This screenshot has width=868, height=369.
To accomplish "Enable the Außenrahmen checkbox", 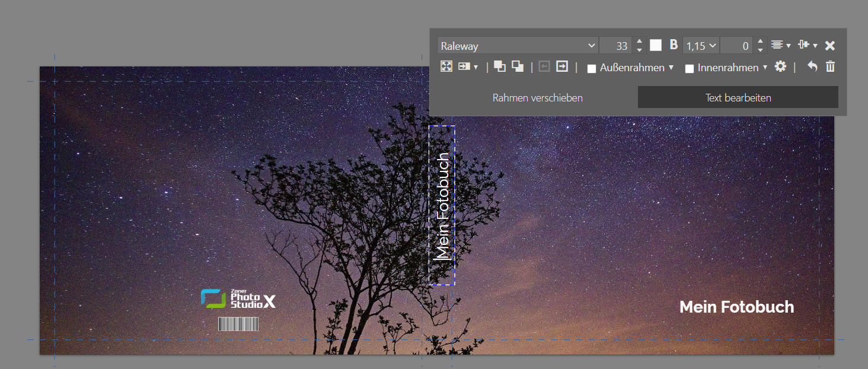I will tap(591, 68).
